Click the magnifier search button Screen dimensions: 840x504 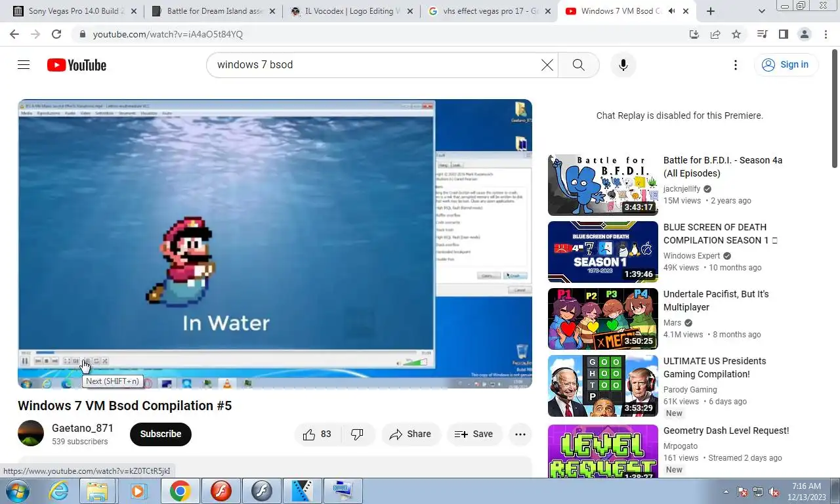click(x=578, y=64)
